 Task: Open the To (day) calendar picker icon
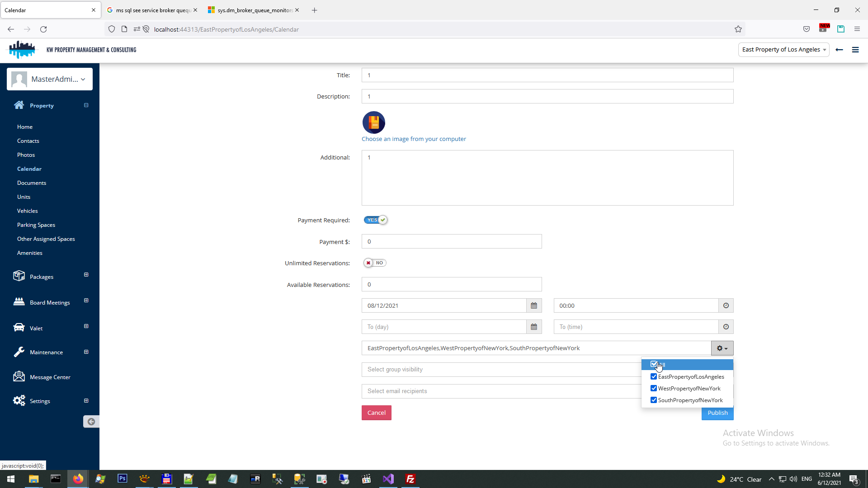point(534,327)
